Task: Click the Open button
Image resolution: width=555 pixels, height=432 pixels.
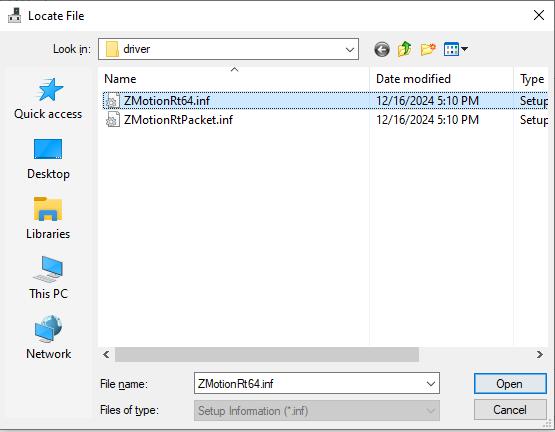Action: pos(510,384)
